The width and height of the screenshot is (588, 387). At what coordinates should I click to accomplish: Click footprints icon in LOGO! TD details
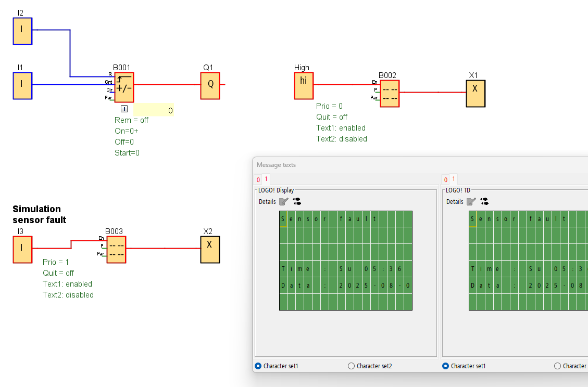click(x=484, y=202)
